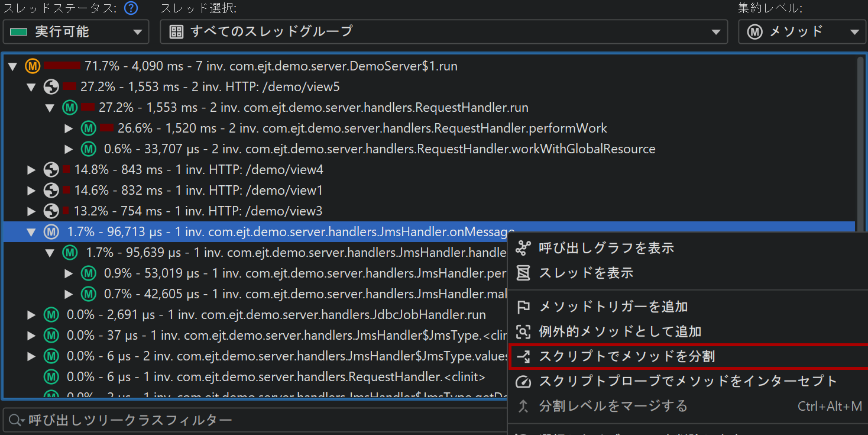Select the JdbcJobHandler.run tree row
868x435 pixels.
click(x=276, y=315)
